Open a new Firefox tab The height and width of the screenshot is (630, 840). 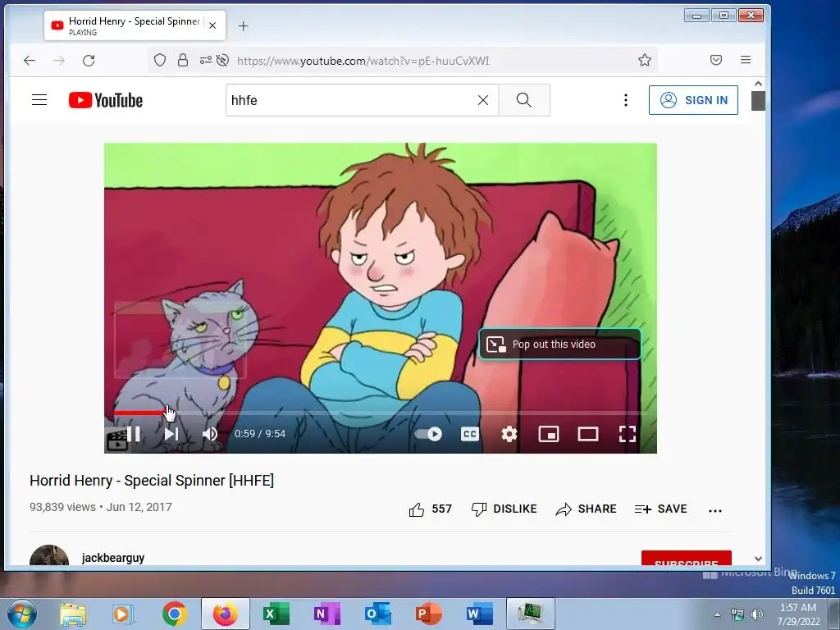pyautogui.click(x=243, y=25)
